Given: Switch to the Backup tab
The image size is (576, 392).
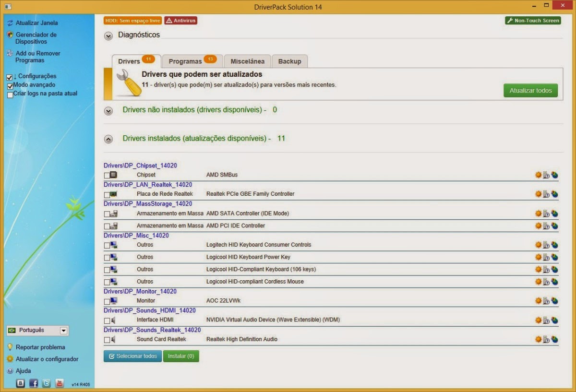Looking at the screenshot, I should (x=289, y=61).
